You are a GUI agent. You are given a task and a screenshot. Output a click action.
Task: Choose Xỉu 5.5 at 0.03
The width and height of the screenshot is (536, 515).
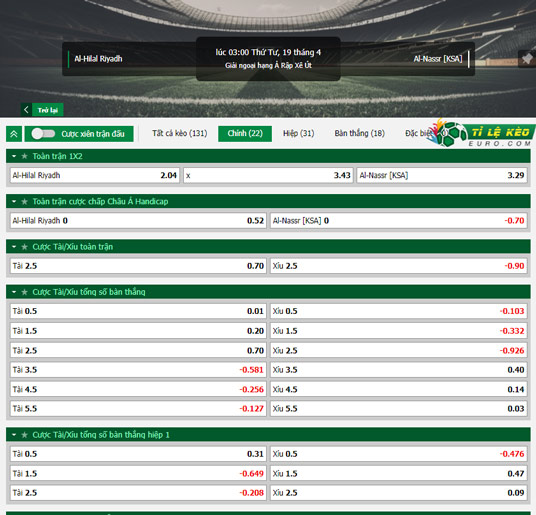pos(398,408)
